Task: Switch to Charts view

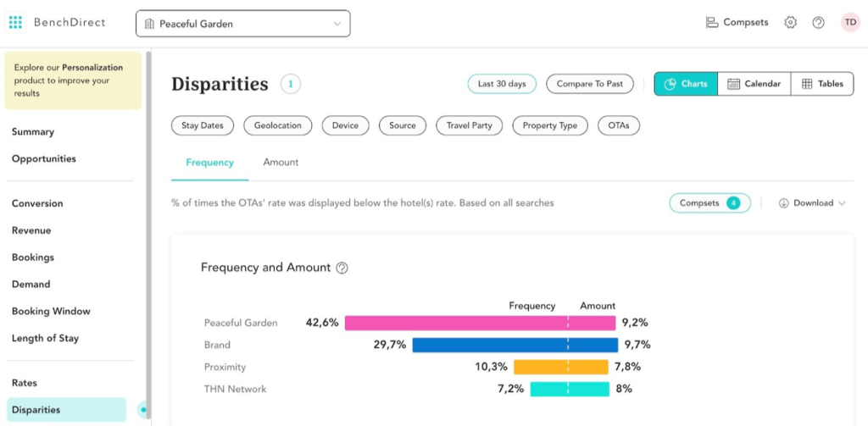Action: [x=686, y=84]
